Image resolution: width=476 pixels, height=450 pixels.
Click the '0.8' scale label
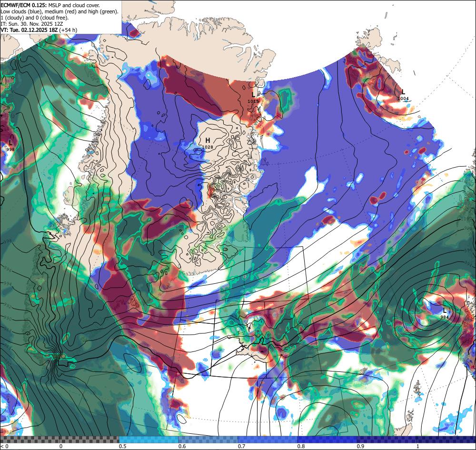[x=301, y=446]
